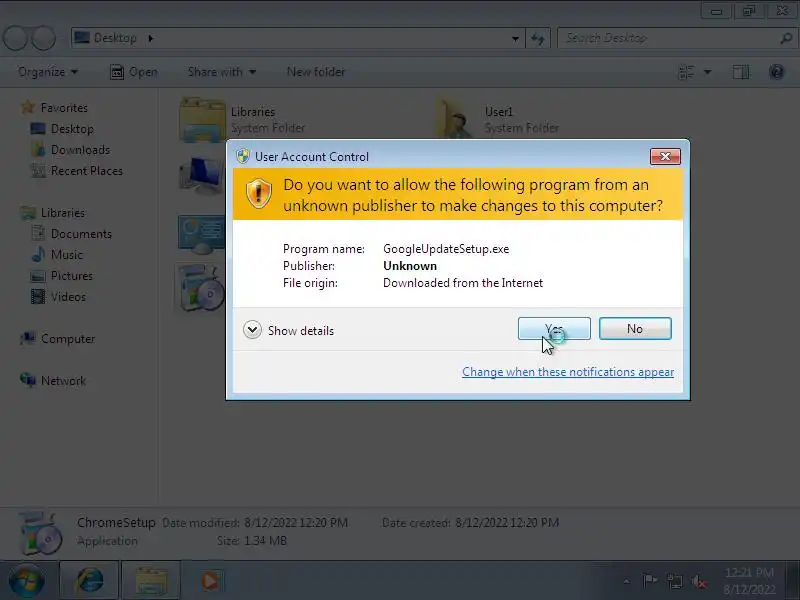Click the taskbar clock showing 12:21 PM
This screenshot has width=800, height=600.
(x=749, y=581)
